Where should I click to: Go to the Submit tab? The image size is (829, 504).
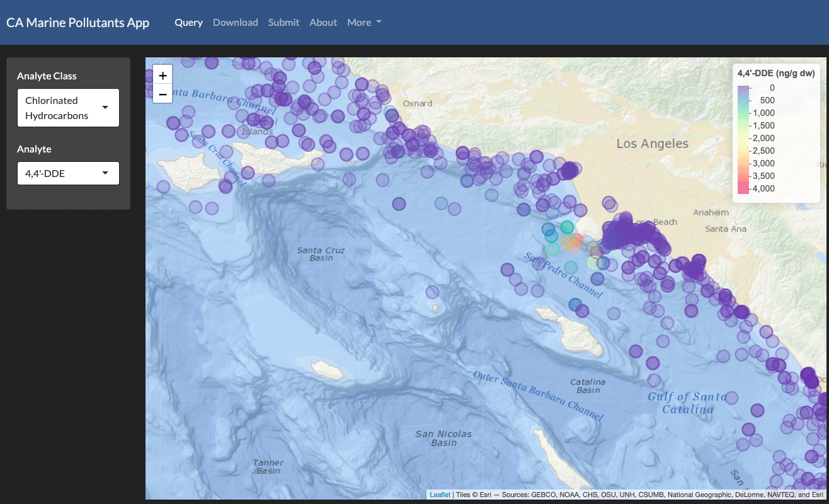283,22
